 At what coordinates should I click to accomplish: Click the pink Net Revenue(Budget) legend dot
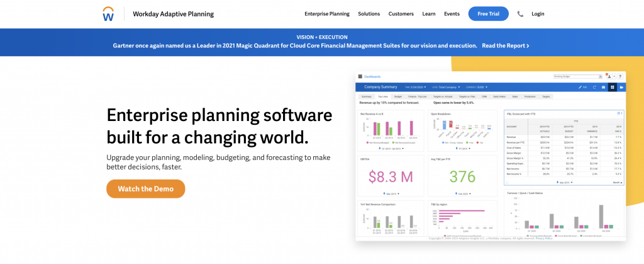pyautogui.click(x=367, y=142)
